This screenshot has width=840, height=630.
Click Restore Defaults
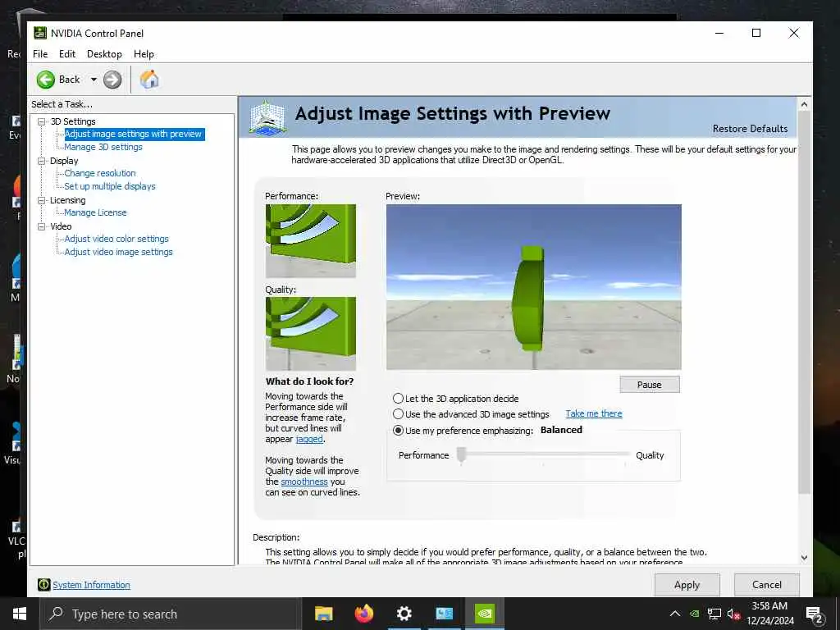click(x=750, y=129)
